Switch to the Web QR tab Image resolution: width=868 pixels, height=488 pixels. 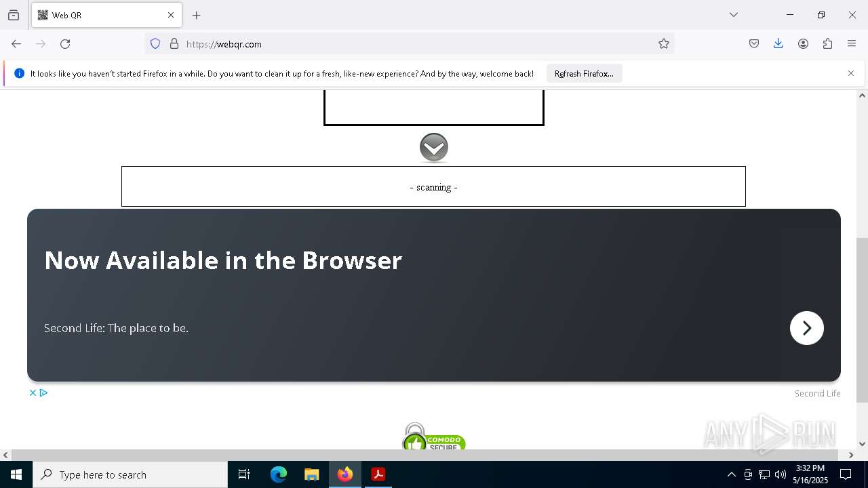point(106,15)
